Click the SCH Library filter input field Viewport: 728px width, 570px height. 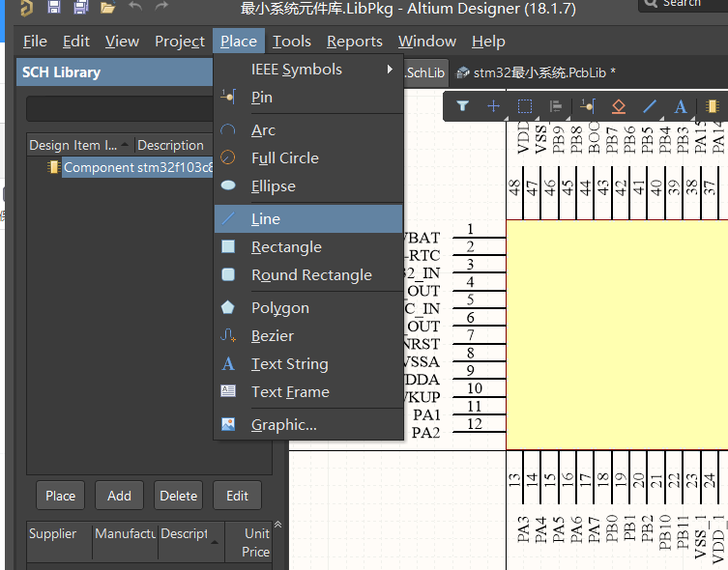(x=120, y=109)
